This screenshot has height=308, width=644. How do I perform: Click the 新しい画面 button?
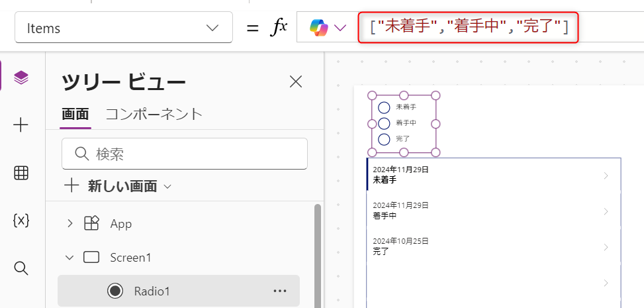tap(118, 186)
